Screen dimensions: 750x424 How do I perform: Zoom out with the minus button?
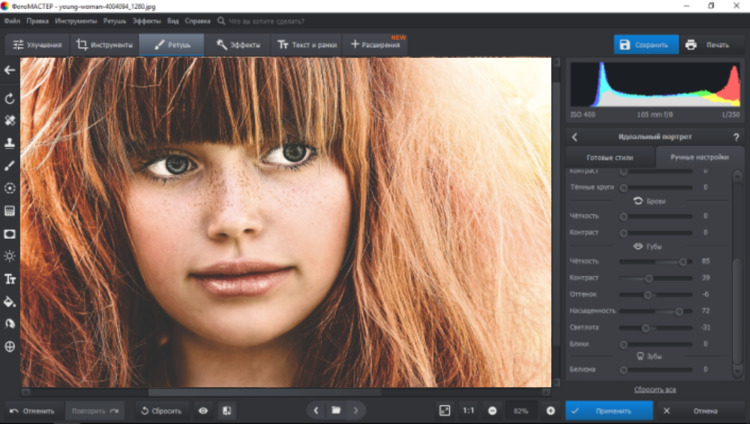[x=493, y=410]
